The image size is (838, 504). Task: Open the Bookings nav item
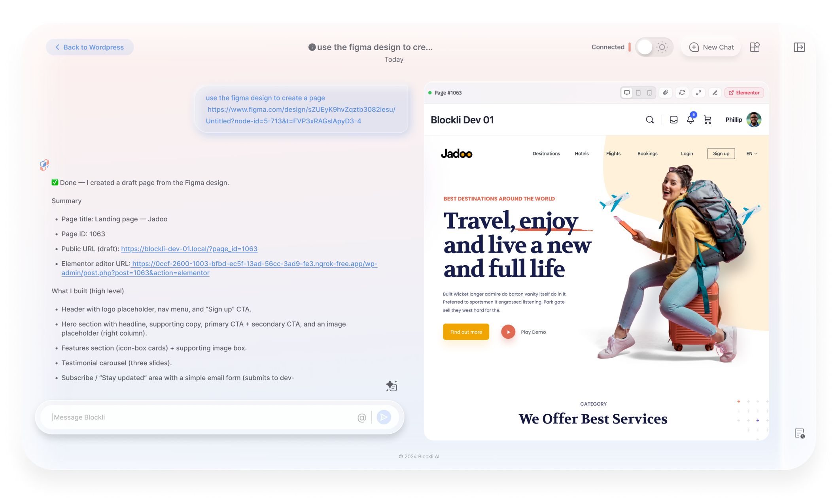647,154
